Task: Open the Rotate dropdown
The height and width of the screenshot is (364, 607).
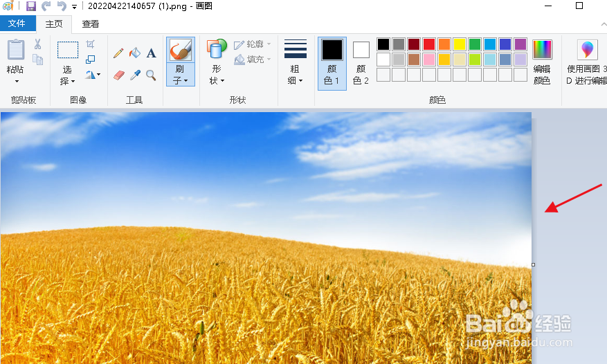Action: pos(93,74)
